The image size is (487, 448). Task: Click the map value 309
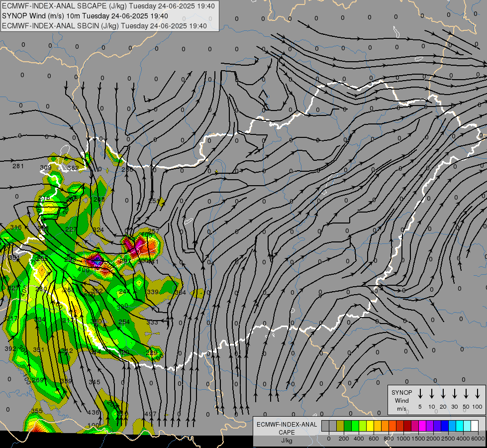coord(46,168)
